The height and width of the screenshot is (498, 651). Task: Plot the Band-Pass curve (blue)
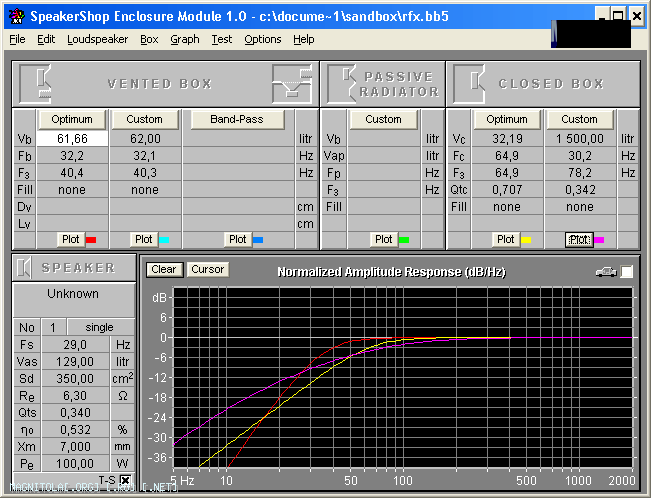click(237, 240)
